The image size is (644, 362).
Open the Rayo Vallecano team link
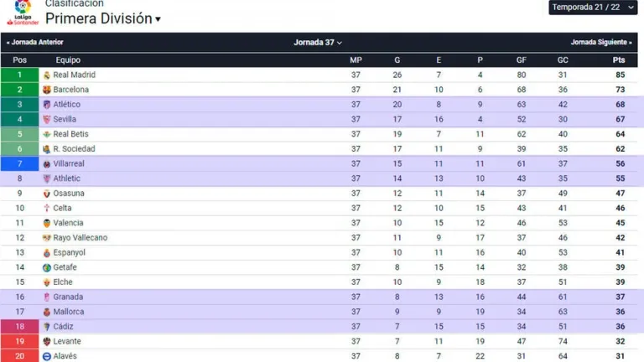(x=80, y=238)
